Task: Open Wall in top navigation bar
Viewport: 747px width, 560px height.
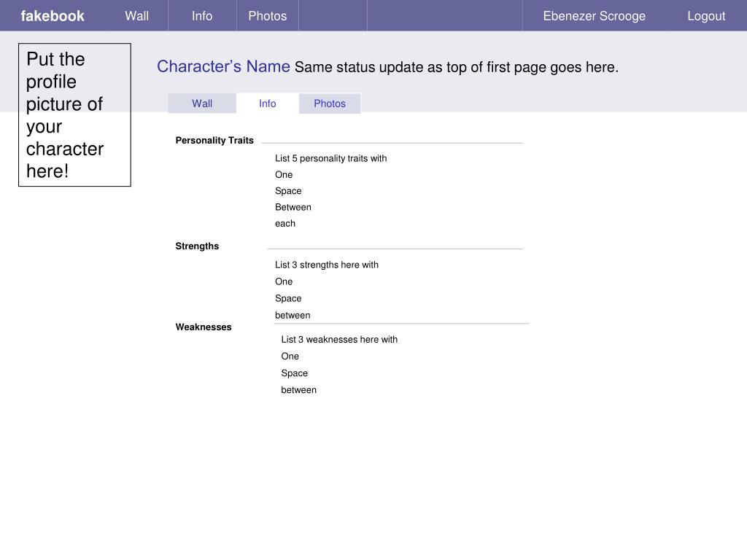Action: click(136, 16)
